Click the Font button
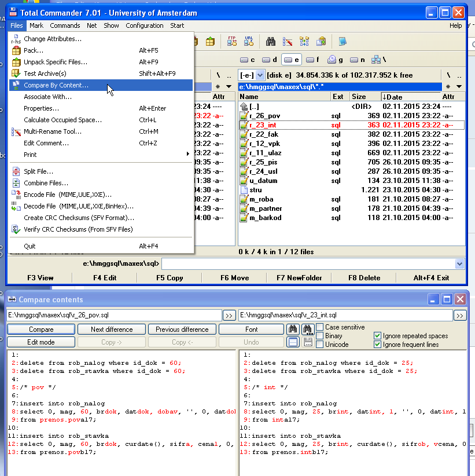The height and width of the screenshot is (476, 475). click(x=252, y=329)
